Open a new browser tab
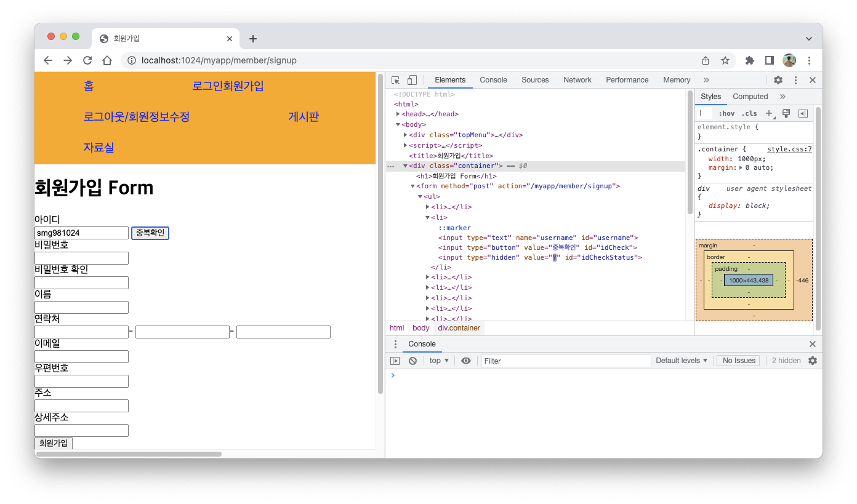Image resolution: width=857 pixels, height=504 pixels. tap(253, 39)
